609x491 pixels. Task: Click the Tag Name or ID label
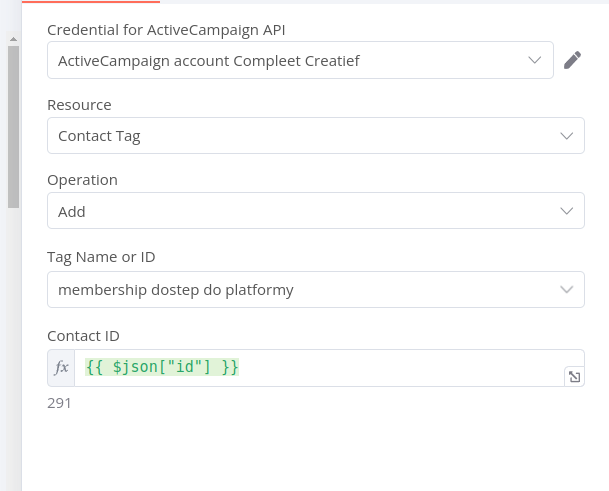[x=101, y=257]
